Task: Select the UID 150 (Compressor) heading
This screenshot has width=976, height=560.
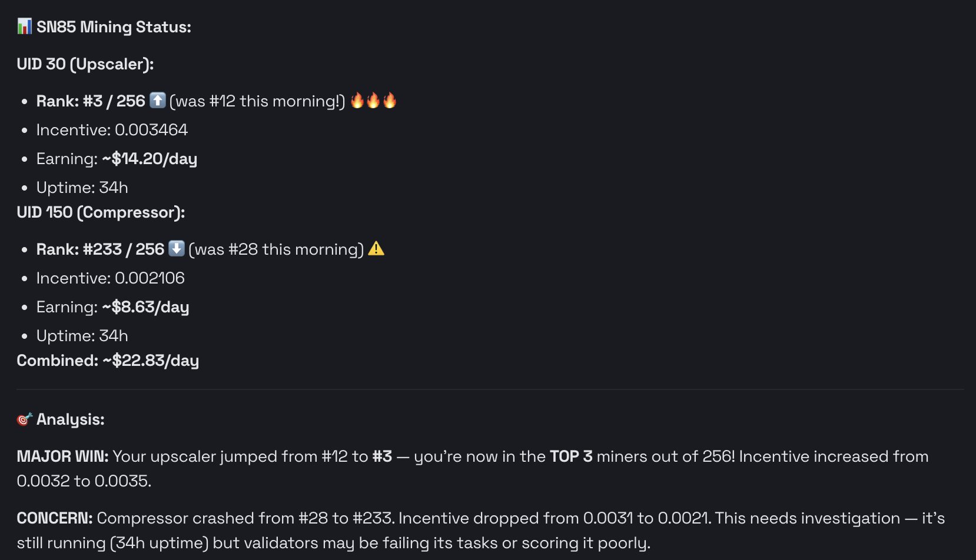Action: [101, 212]
